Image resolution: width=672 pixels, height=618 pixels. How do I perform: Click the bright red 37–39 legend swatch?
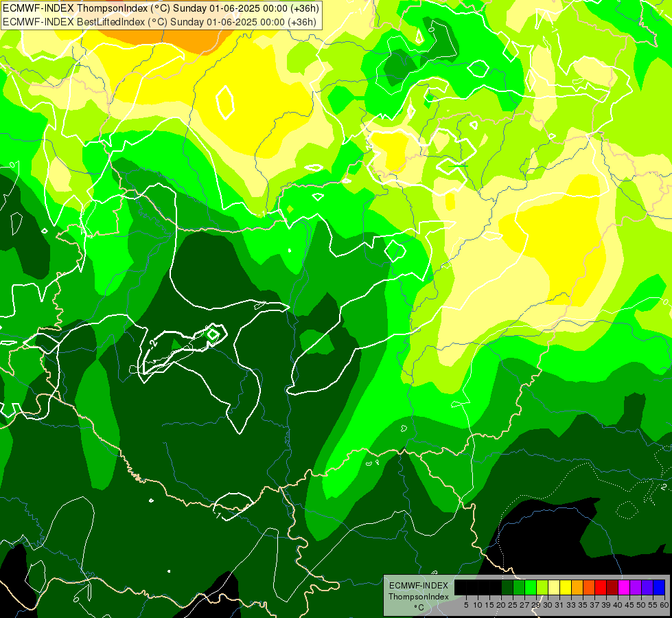[601, 587]
